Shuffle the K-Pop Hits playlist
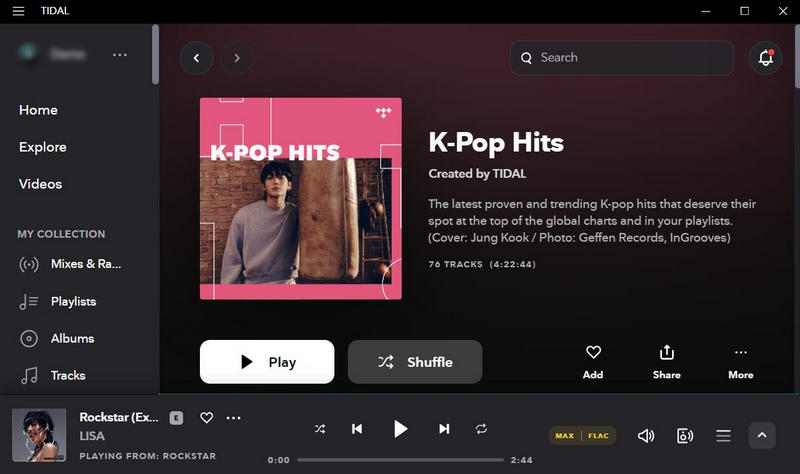The height and width of the screenshot is (474, 800). 415,362
